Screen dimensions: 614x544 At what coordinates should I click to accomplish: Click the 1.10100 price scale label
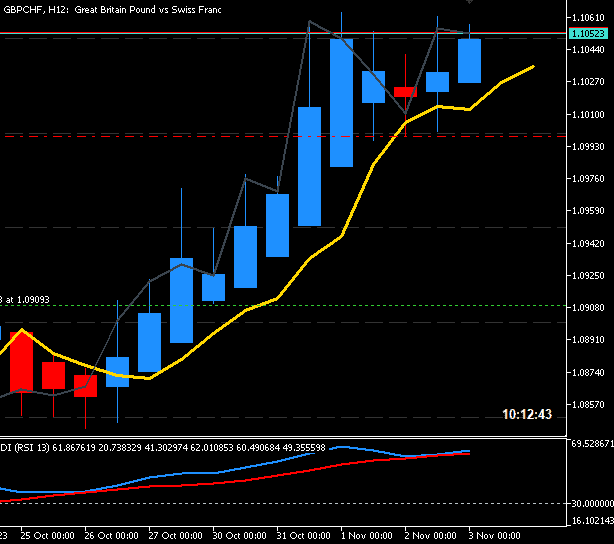click(x=588, y=115)
